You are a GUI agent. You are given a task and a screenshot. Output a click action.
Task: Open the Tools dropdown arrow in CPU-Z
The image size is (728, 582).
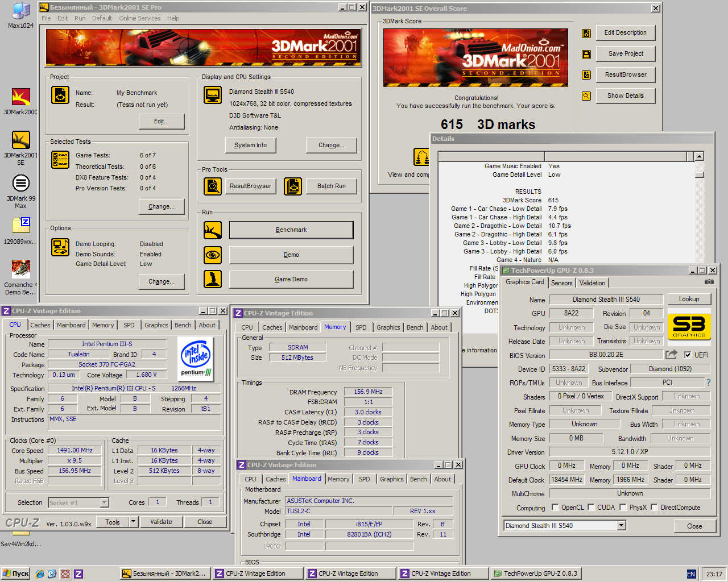(134, 522)
